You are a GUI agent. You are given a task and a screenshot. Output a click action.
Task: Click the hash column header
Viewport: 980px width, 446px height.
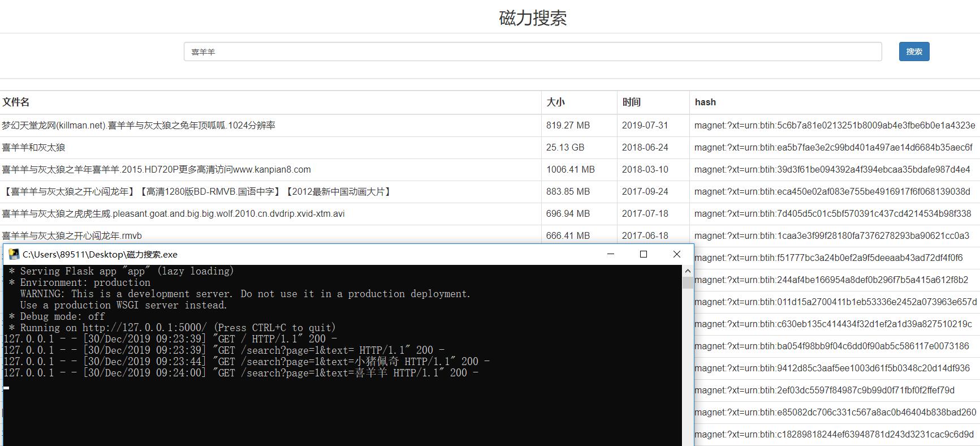tap(705, 102)
